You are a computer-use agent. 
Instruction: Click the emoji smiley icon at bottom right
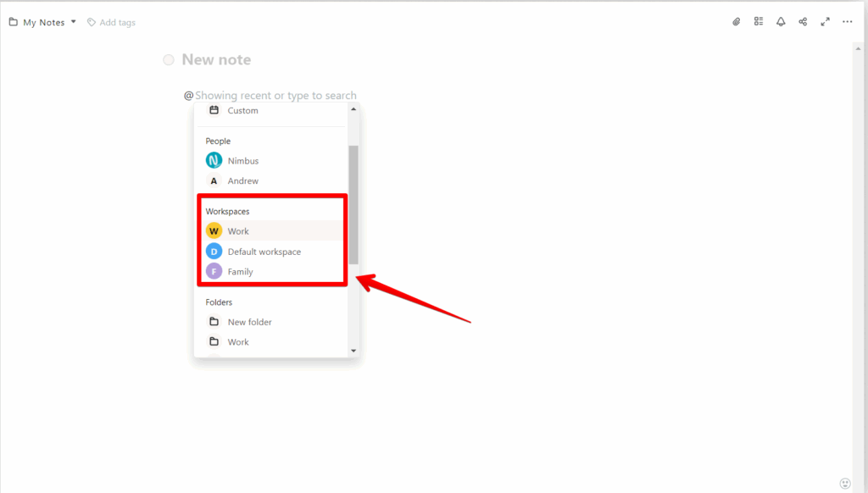click(x=844, y=483)
